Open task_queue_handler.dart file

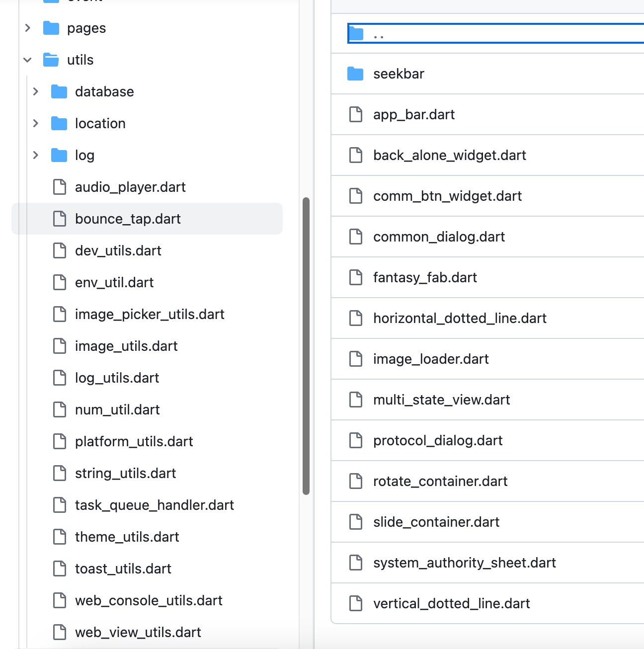155,505
